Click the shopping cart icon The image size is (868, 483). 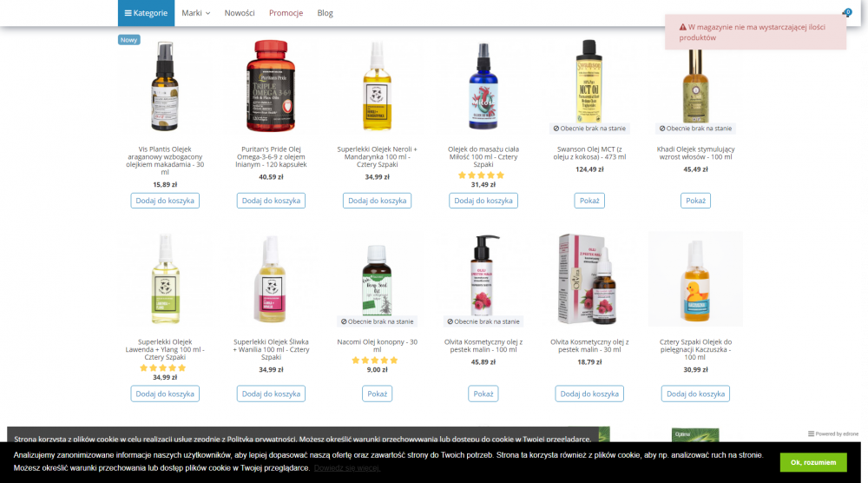coord(846,13)
